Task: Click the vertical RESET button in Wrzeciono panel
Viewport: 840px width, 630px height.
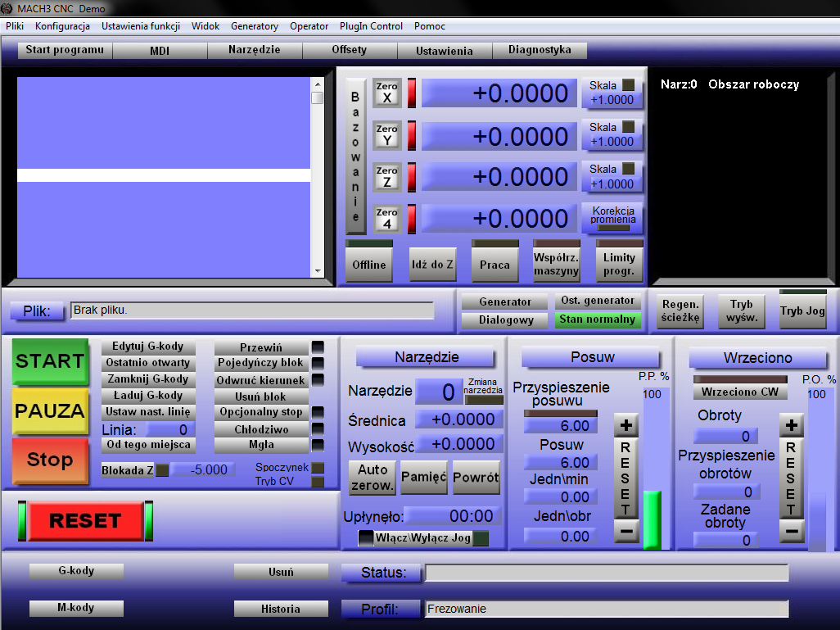Action: click(x=791, y=478)
